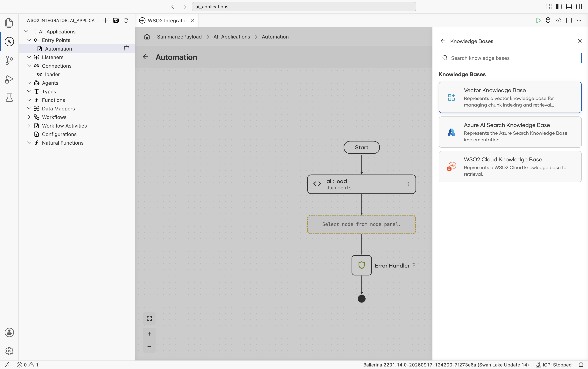Viewport: 588px width, 369px height.
Task: Zoom in on the flow diagram
Action: point(149,334)
